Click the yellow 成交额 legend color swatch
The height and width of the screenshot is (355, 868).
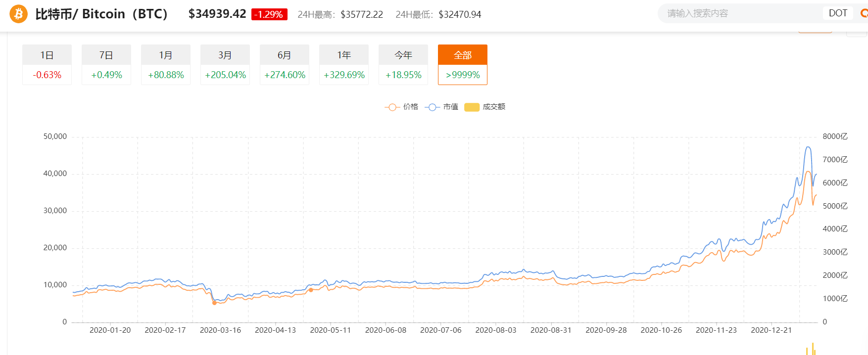pyautogui.click(x=472, y=107)
